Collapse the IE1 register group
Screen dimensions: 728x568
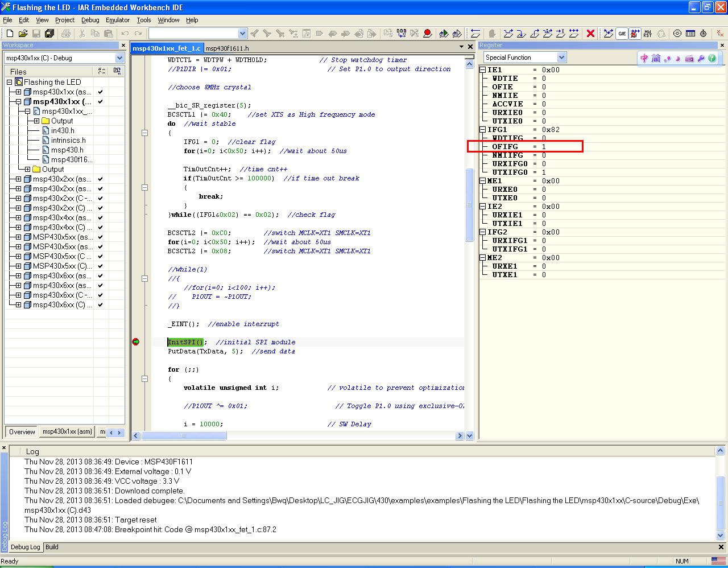pos(482,70)
